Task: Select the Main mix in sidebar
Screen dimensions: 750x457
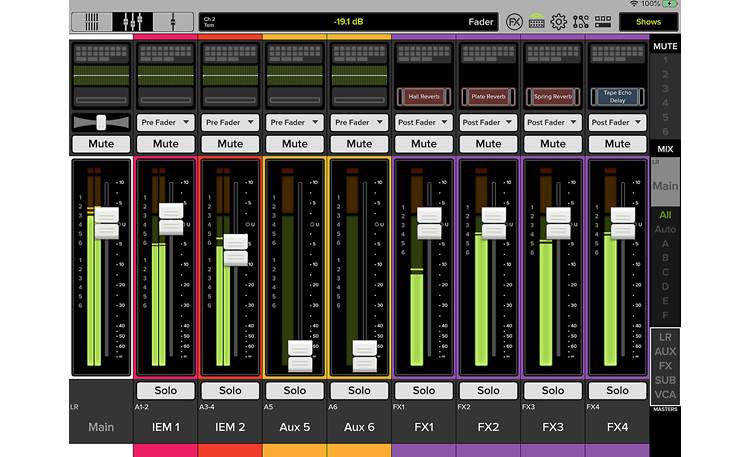Action: pos(665,182)
